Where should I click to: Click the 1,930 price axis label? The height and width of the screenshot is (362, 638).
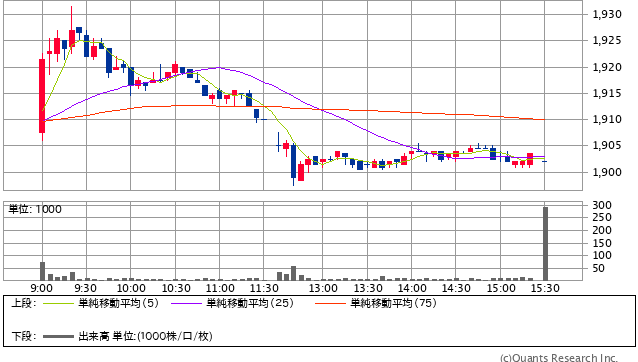pos(607,14)
